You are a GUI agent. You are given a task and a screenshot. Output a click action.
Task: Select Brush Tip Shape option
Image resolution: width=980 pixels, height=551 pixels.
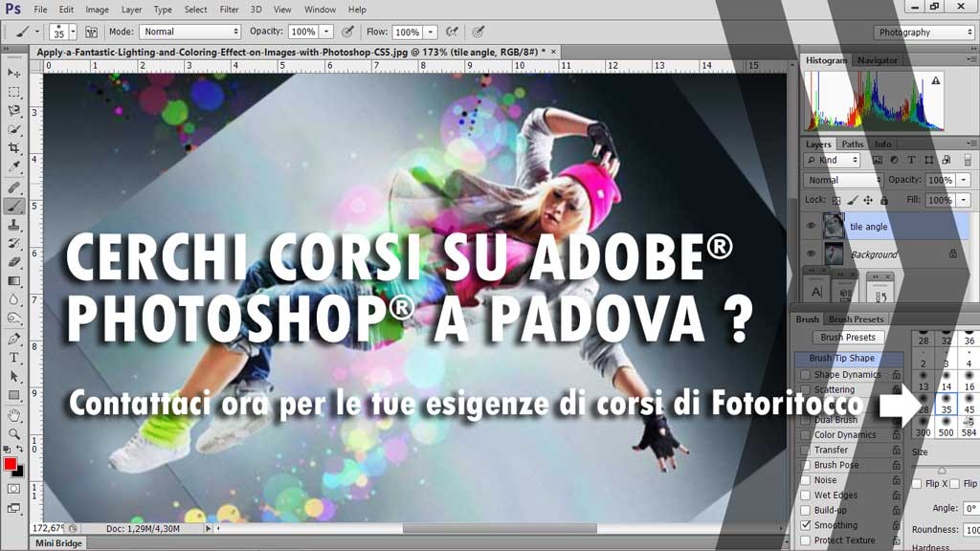tap(849, 359)
